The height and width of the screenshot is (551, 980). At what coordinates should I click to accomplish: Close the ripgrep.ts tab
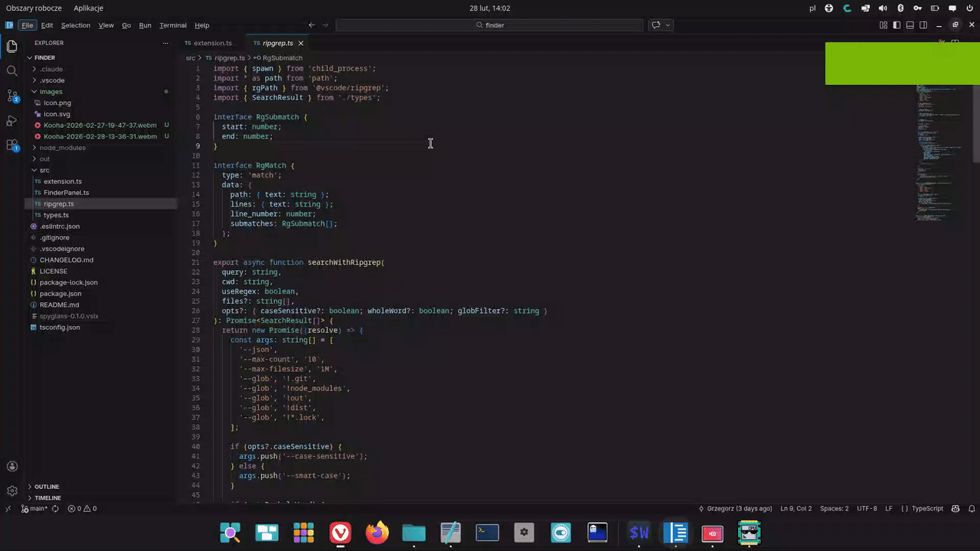point(300,43)
